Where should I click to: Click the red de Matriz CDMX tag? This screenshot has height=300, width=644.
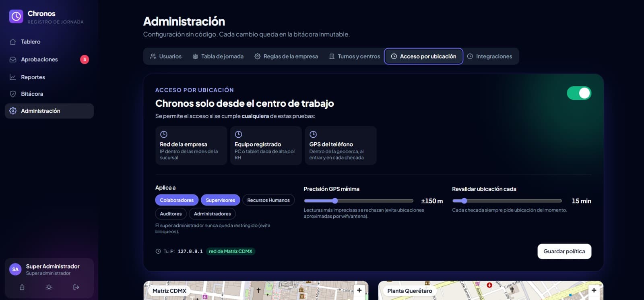[231, 251]
